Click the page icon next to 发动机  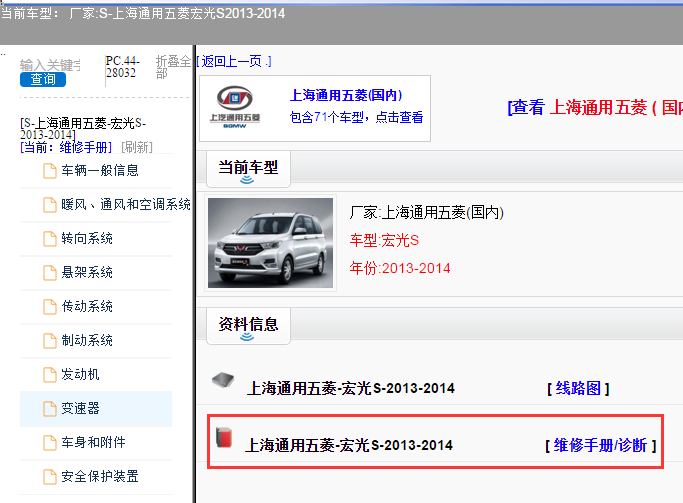click(x=50, y=374)
